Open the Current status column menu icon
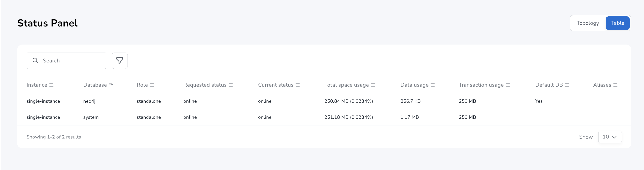 pos(298,85)
